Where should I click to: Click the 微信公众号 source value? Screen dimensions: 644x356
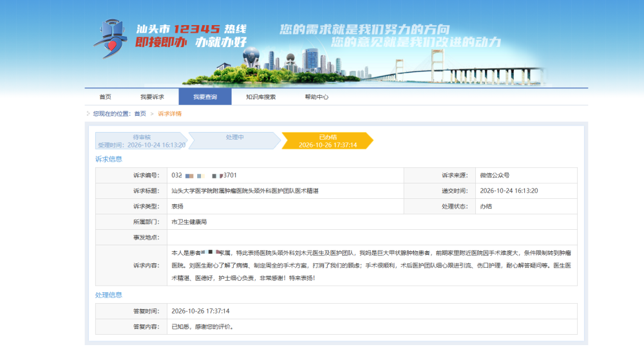click(x=495, y=175)
